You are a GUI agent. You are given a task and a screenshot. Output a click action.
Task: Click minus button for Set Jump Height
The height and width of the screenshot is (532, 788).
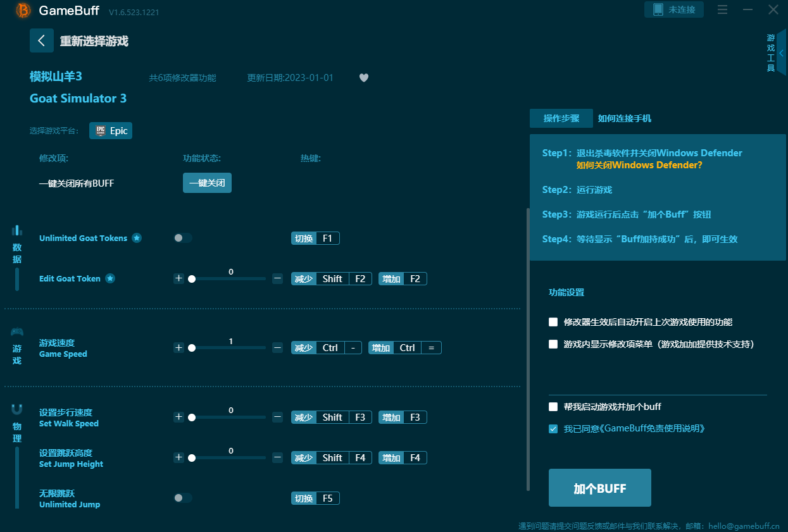(x=277, y=457)
